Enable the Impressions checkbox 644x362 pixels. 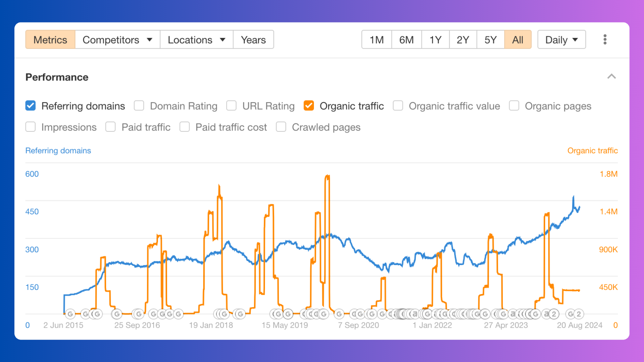(x=31, y=127)
